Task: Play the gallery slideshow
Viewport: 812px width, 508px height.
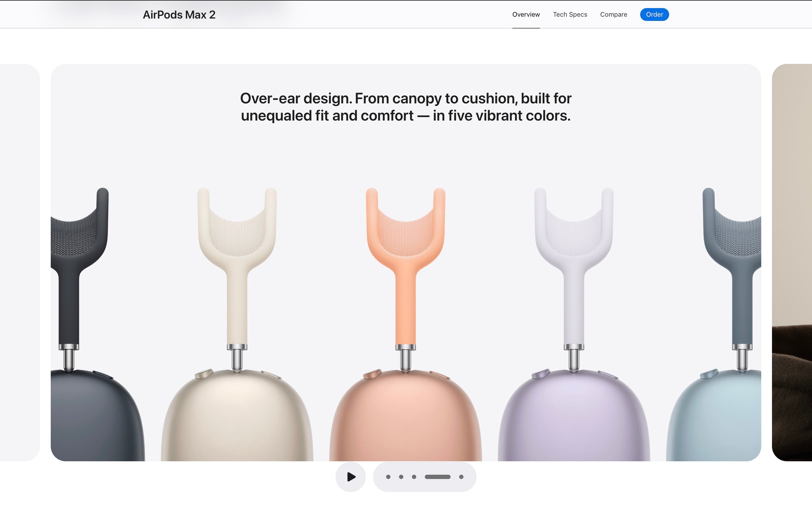Action: (350, 476)
